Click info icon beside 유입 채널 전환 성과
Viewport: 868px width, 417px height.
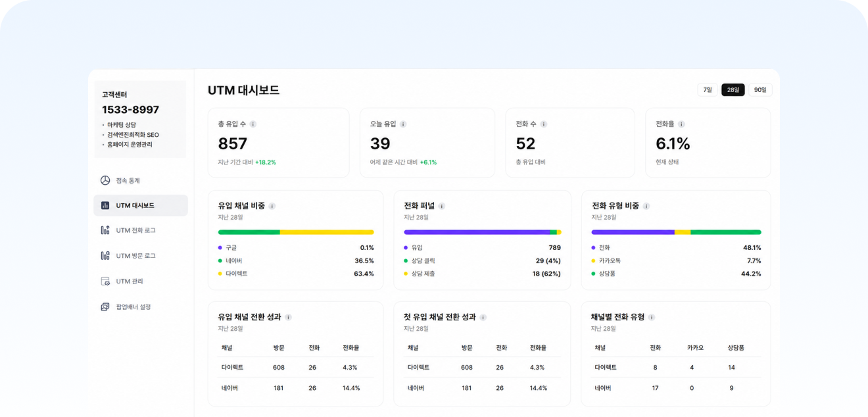pos(288,317)
